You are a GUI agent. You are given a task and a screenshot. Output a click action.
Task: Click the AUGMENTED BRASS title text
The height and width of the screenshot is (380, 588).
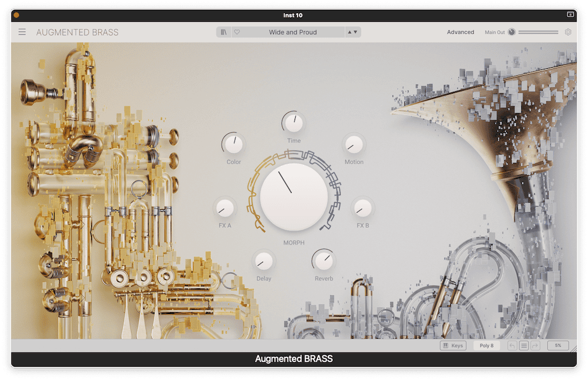point(78,33)
